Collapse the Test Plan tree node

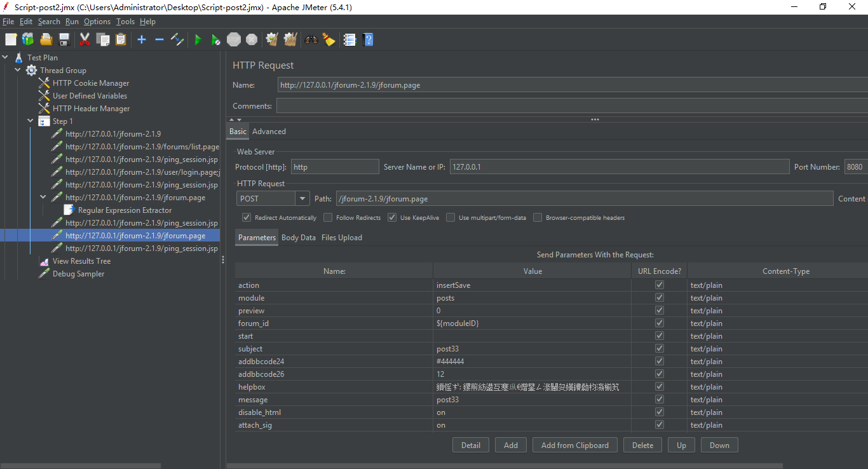(x=5, y=58)
